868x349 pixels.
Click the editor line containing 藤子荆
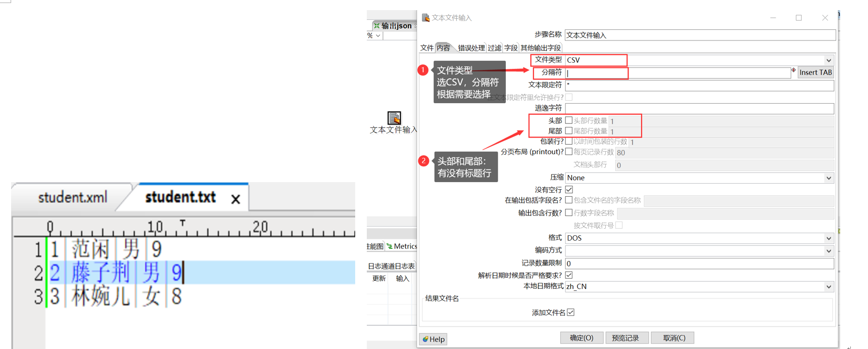[201, 273]
